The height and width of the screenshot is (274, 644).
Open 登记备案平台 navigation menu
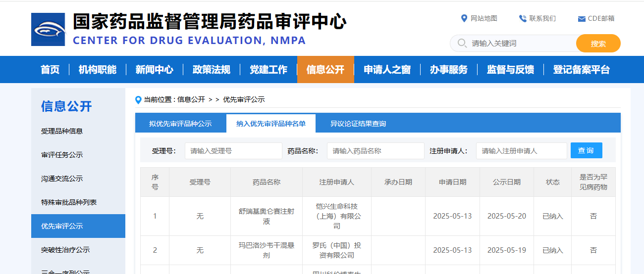pos(582,70)
